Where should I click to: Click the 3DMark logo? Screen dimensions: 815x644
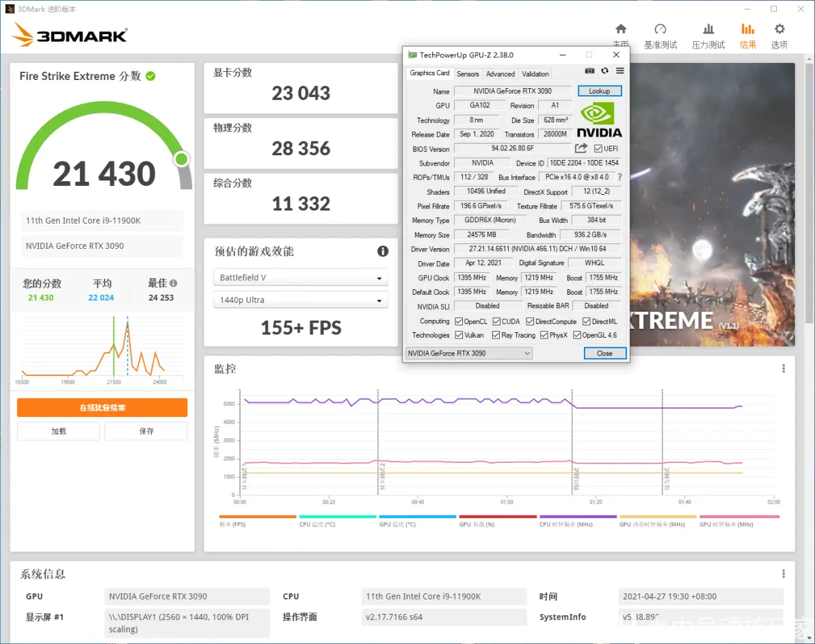[x=70, y=34]
